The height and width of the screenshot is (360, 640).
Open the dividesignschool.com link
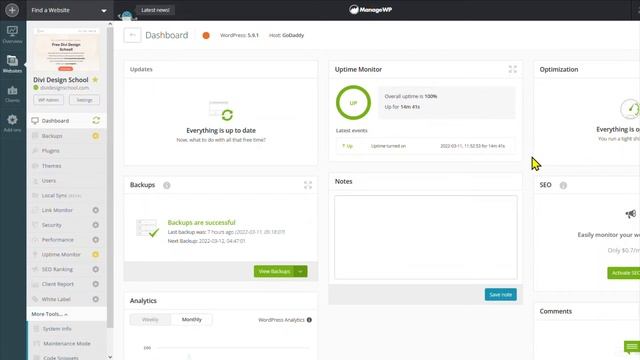tap(64, 88)
